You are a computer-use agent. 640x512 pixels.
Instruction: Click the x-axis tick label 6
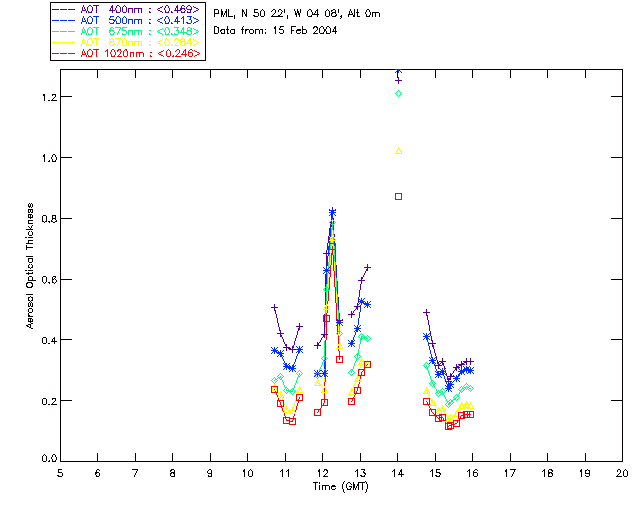point(98,473)
